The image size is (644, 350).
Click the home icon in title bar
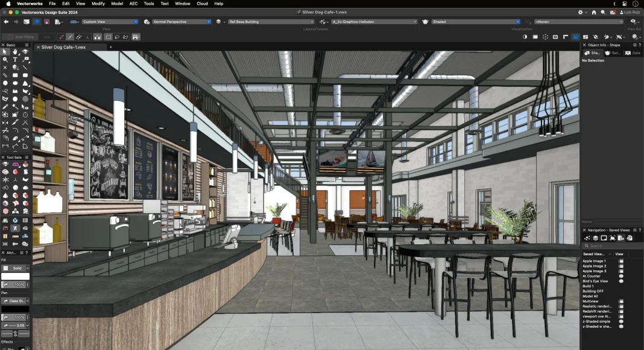594,12
